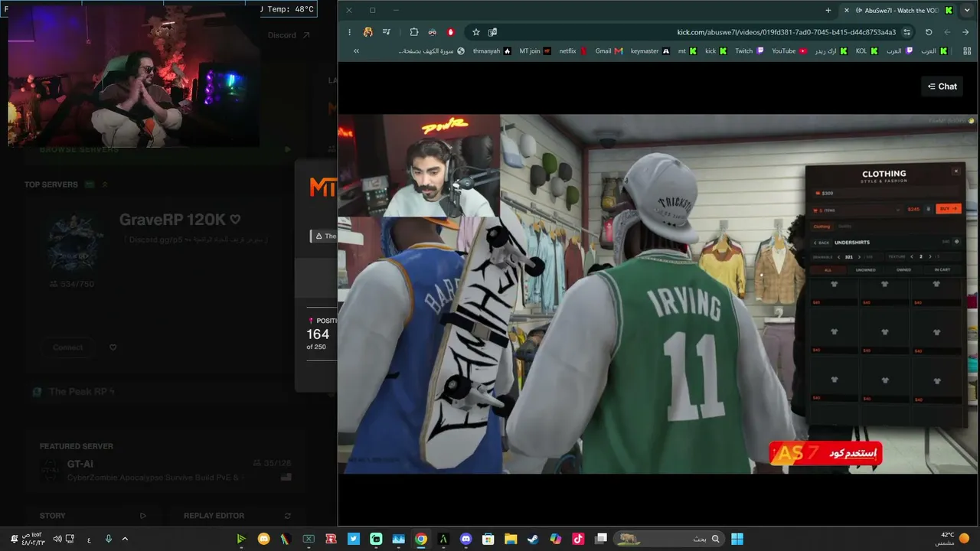Open STORY mode in FiveM launcher

93,516
